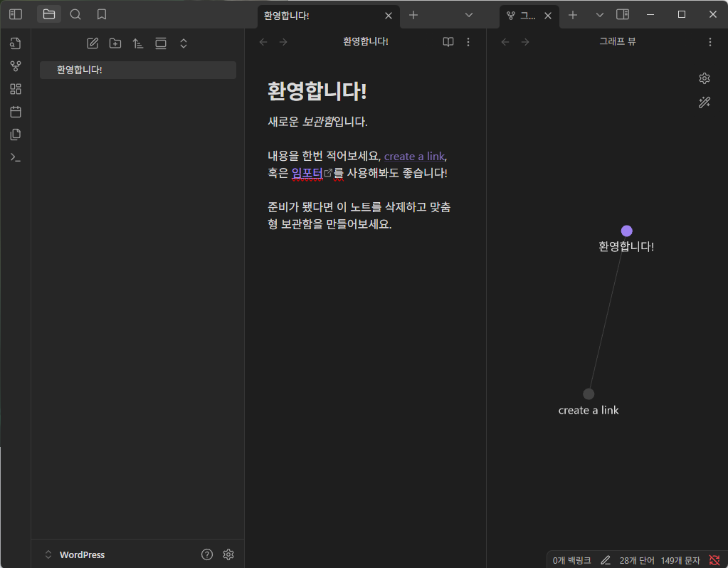Create a new note with the pencil icon
The height and width of the screenshot is (568, 728).
[92, 43]
